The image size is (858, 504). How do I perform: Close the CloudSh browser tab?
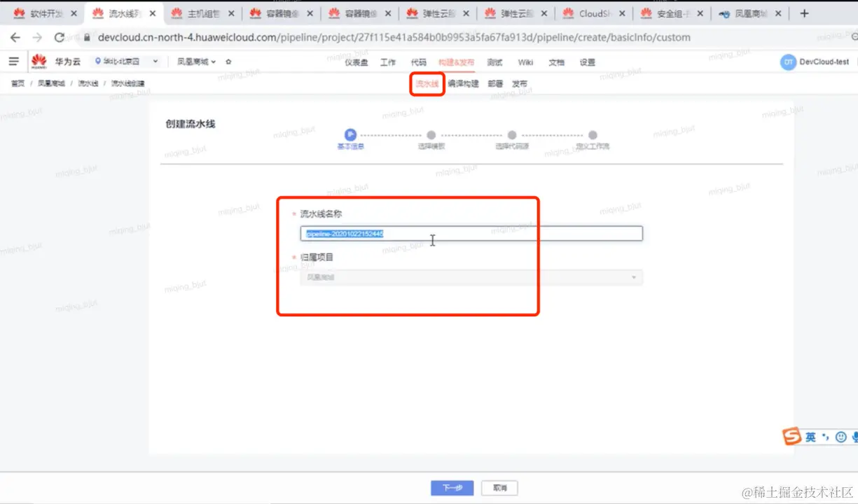[x=622, y=13]
